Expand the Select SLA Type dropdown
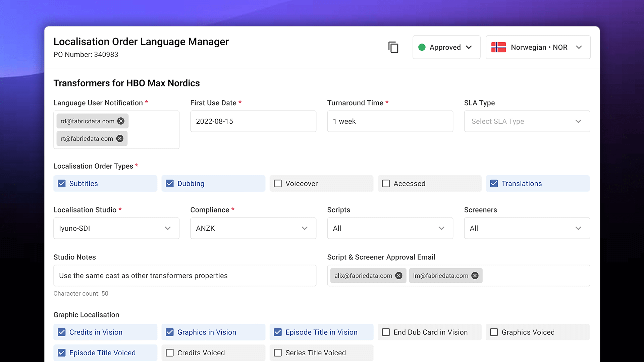Image resolution: width=644 pixels, height=362 pixels. [x=527, y=121]
